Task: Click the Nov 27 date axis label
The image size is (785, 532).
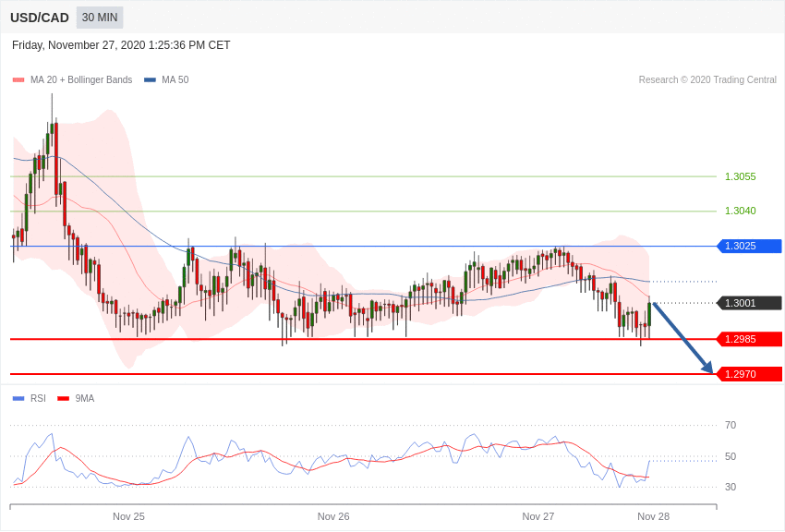Action: 538,516
